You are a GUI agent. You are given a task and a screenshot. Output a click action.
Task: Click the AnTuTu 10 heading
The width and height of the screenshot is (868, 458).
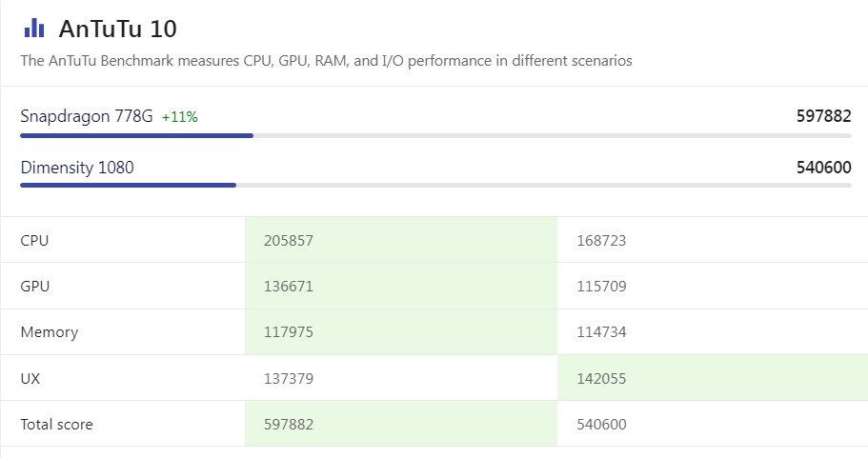click(x=117, y=29)
